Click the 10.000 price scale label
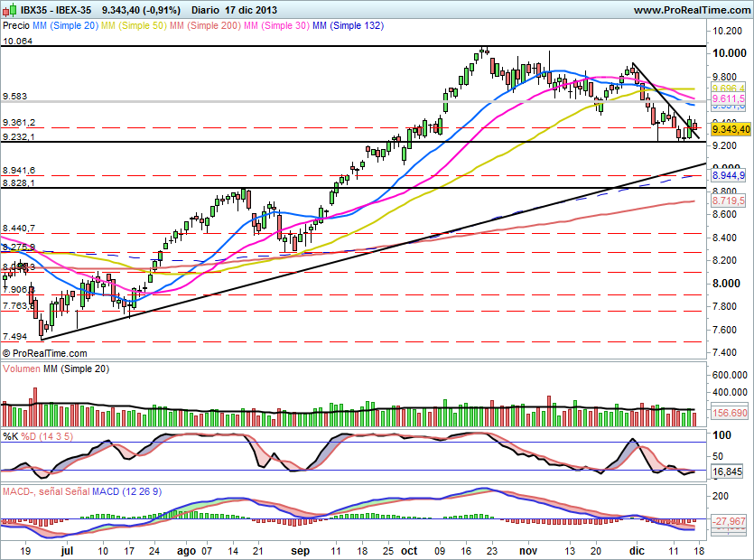Viewport: 754px width, 560px height. click(730, 53)
